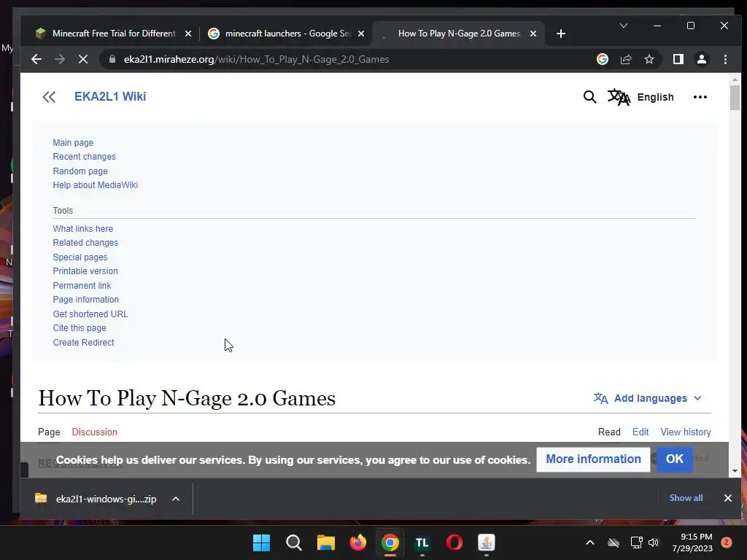The height and width of the screenshot is (560, 747).
Task: Stop page loading with the X button
Action: click(x=83, y=60)
